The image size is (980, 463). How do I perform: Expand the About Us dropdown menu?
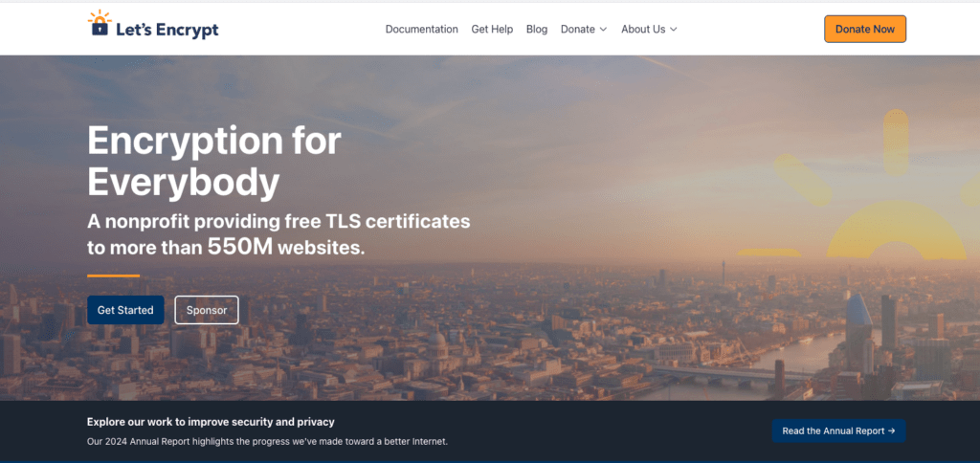649,30
